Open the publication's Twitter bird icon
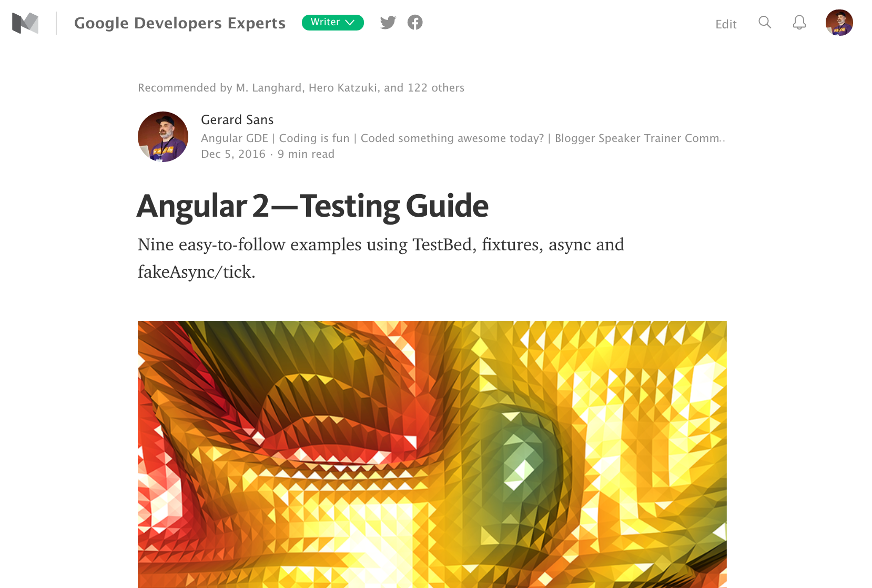872x588 pixels. pyautogui.click(x=388, y=23)
